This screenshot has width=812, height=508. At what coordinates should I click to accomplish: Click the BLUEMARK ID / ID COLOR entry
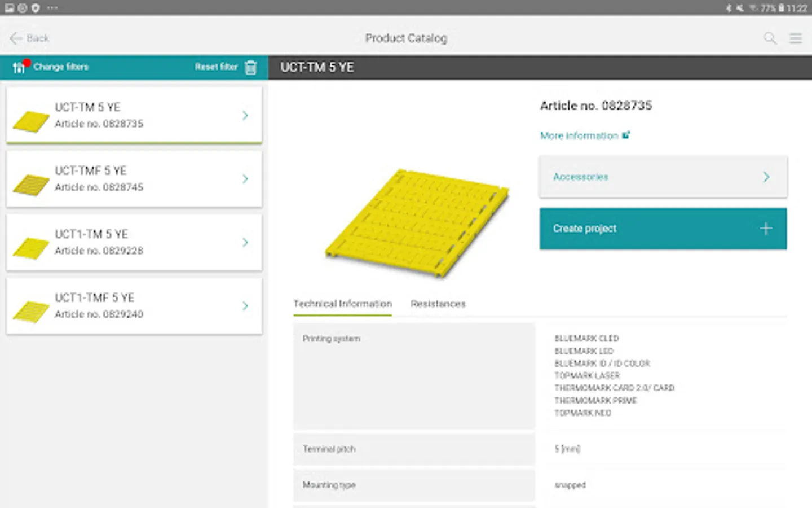point(602,363)
